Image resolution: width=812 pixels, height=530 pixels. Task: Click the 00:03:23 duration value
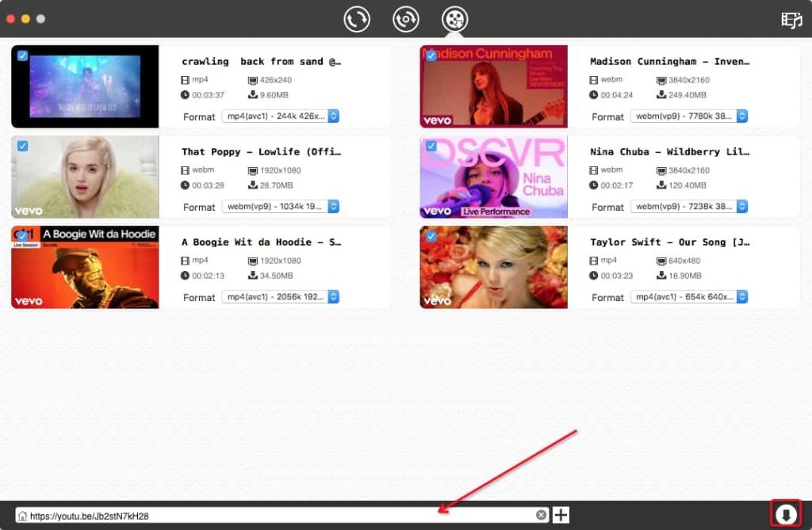pos(617,276)
